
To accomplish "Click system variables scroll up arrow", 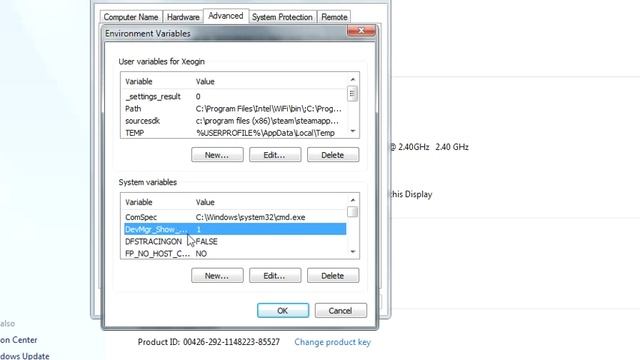I will pyautogui.click(x=353, y=200).
